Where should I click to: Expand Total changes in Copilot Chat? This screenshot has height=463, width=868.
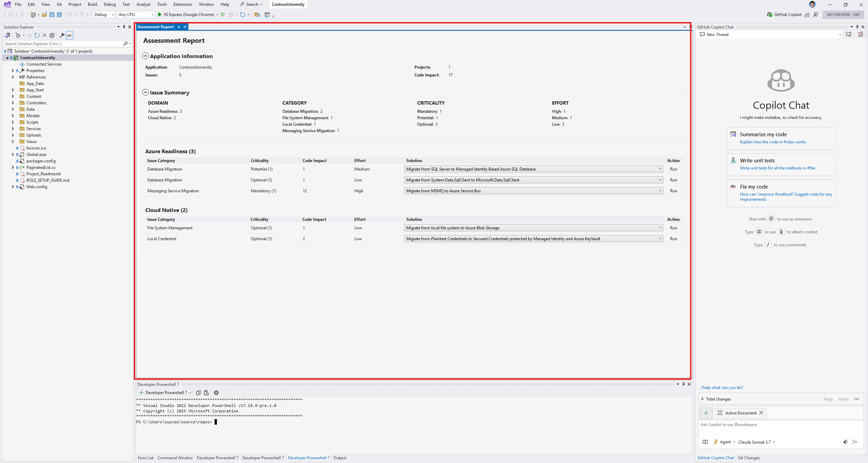[703, 399]
